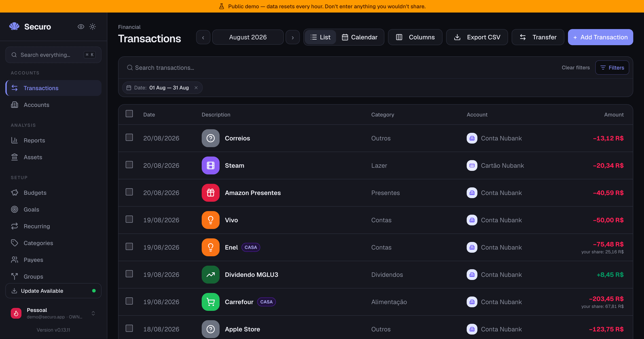Remove the Date filter chip
The height and width of the screenshot is (339, 644).
[x=196, y=88]
